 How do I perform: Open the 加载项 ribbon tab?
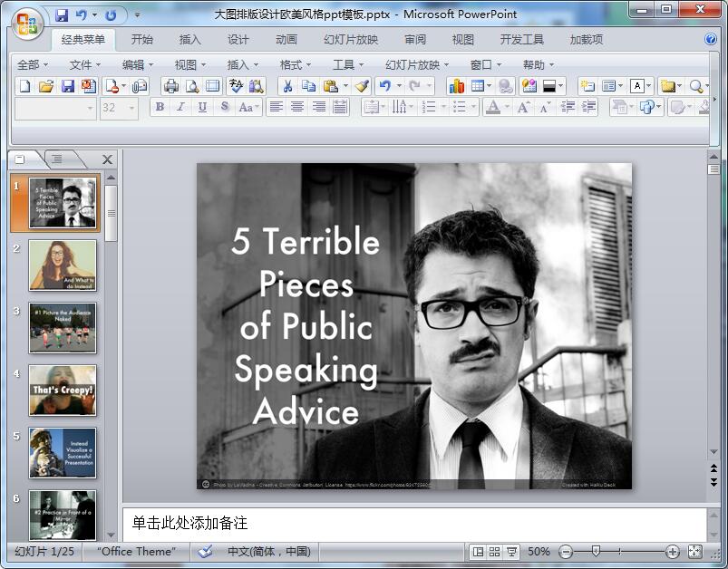tap(587, 40)
